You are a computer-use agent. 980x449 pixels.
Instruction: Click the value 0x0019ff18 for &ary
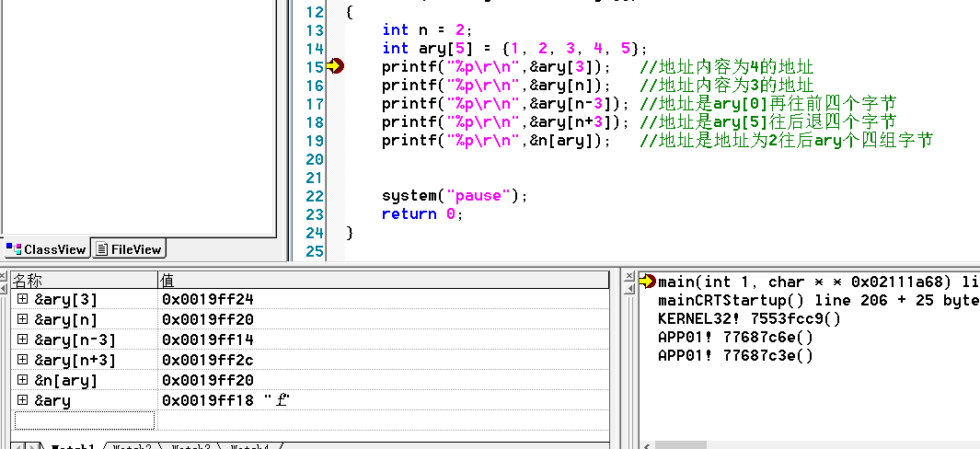coord(226,400)
